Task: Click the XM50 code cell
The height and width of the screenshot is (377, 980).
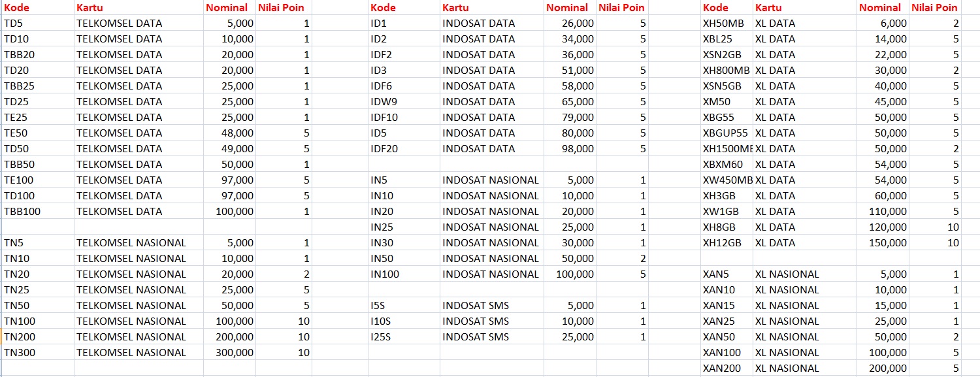Action: [x=727, y=101]
